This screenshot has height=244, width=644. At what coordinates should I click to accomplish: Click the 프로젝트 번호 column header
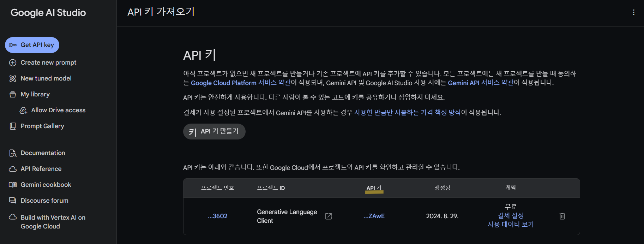[217, 188]
